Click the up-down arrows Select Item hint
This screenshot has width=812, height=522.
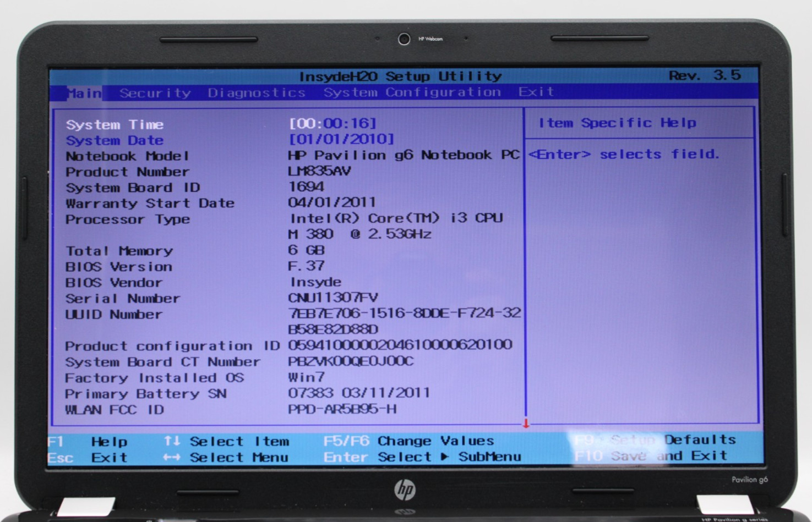[226, 441]
